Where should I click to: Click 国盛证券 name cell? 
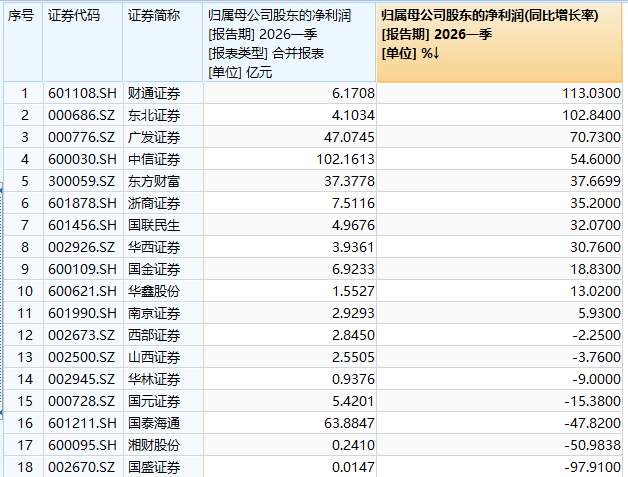point(163,467)
